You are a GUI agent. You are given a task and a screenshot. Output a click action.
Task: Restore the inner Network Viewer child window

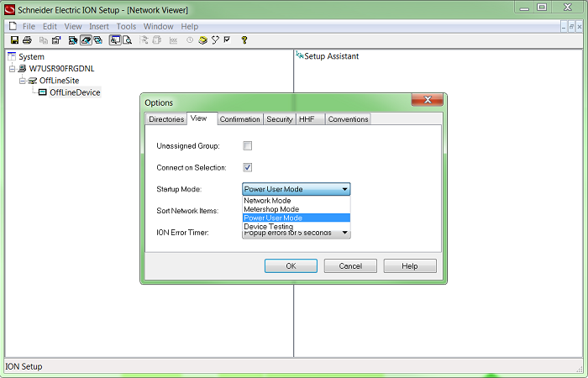coord(571,27)
